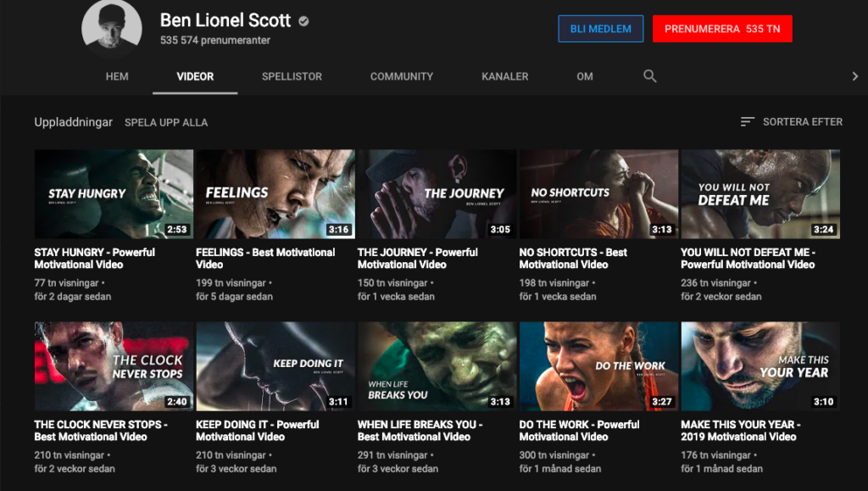Click the BLI MEDLEM button
This screenshot has height=491, width=868.
(601, 29)
